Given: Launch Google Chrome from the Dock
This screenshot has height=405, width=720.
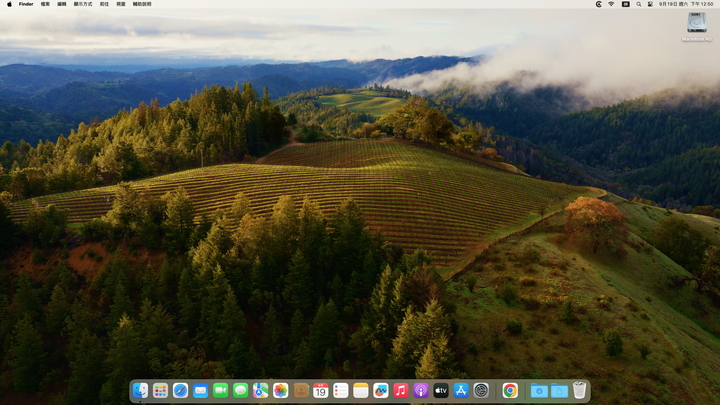Looking at the screenshot, I should [x=510, y=391].
